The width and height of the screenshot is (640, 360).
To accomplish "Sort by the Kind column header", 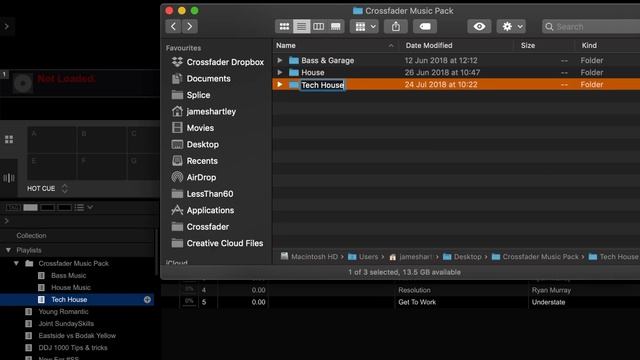I will (608, 45).
